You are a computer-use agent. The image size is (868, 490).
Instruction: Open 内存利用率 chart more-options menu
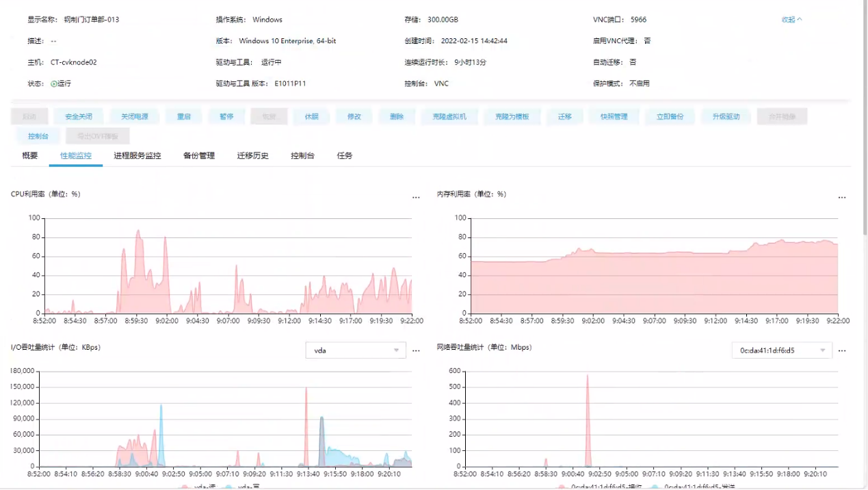[x=842, y=198]
